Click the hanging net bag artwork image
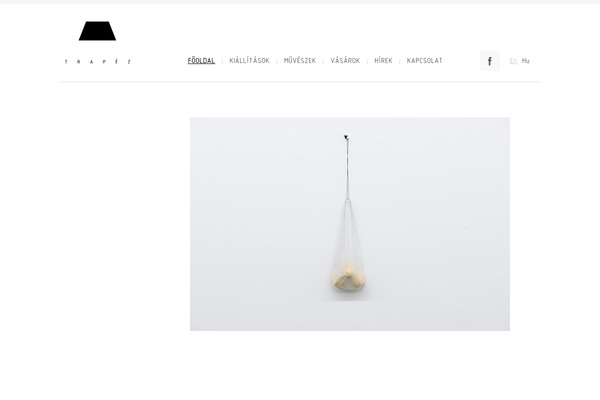This screenshot has width=600, height=400. pos(350,224)
